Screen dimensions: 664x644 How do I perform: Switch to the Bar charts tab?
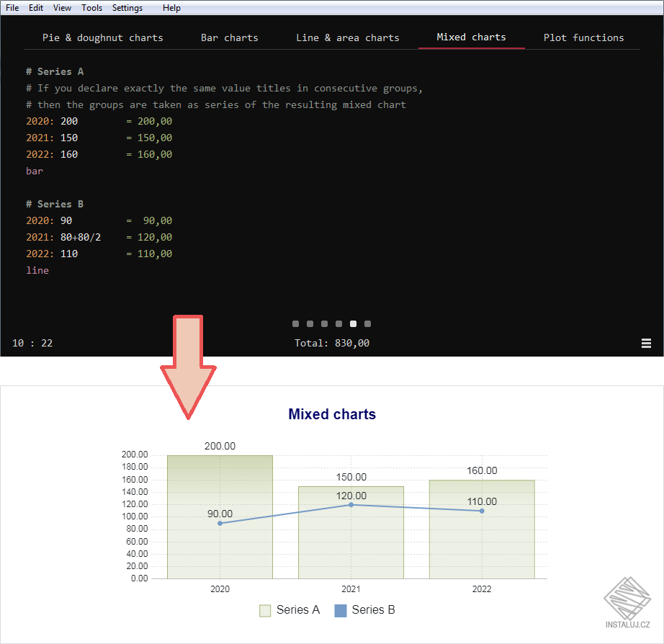tap(230, 37)
